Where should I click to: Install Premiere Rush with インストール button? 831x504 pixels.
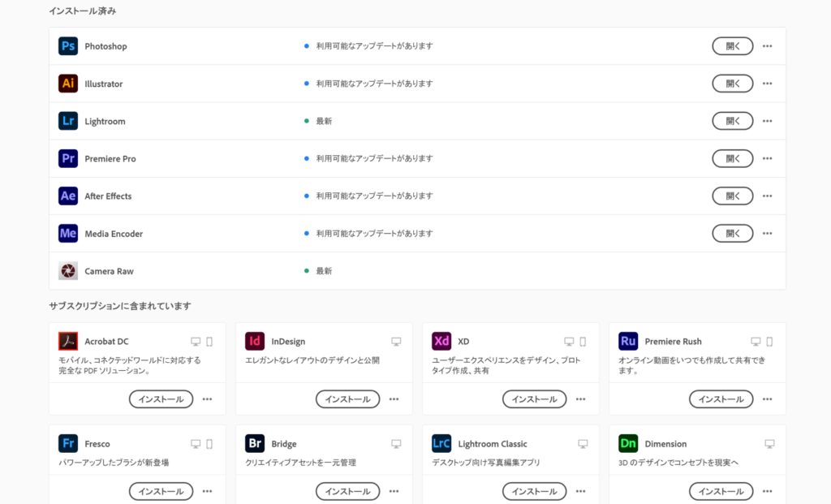(721, 399)
